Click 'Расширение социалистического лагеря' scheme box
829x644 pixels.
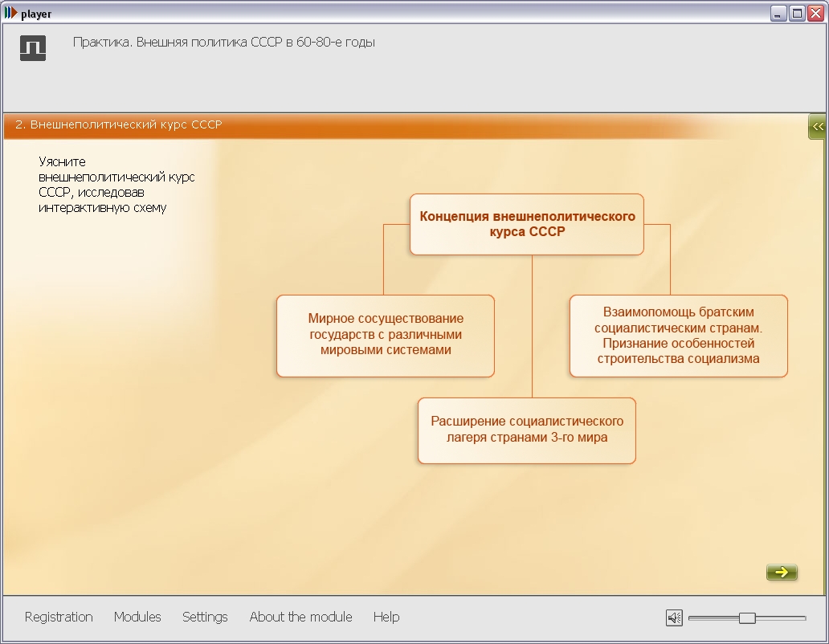[527, 430]
